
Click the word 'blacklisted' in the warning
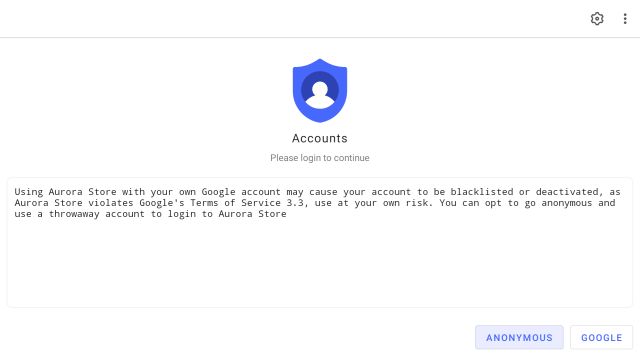482,192
